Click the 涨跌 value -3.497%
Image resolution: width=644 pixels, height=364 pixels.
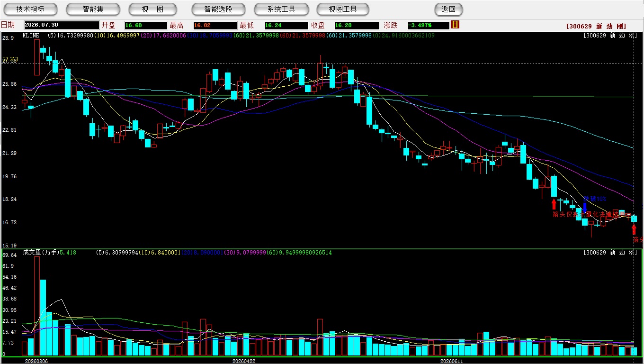[429, 25]
